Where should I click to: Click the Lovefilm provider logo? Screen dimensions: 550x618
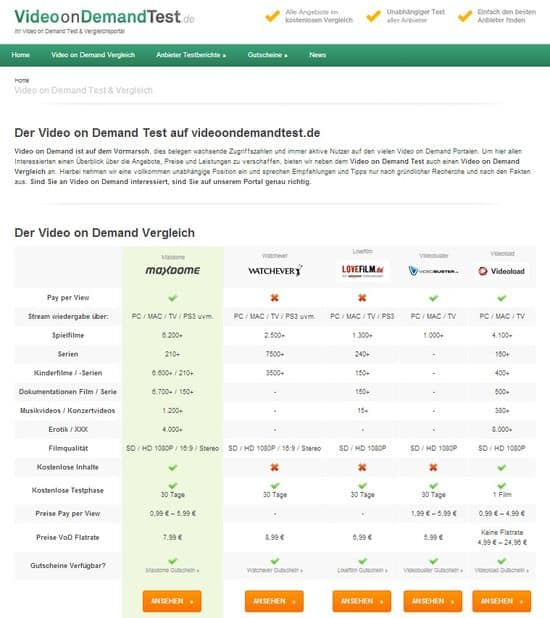pos(362,270)
